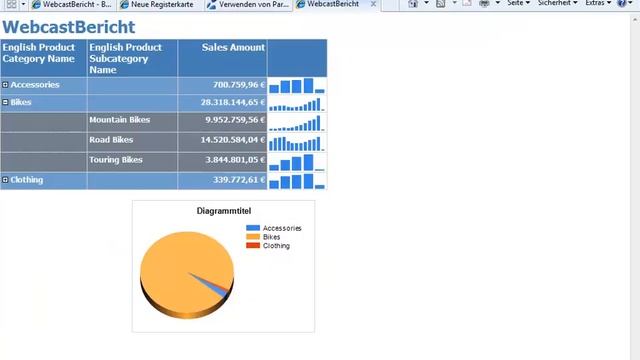Click the Accessories row sparkline chart
This screenshot has height=360, width=640.
[x=297, y=86]
